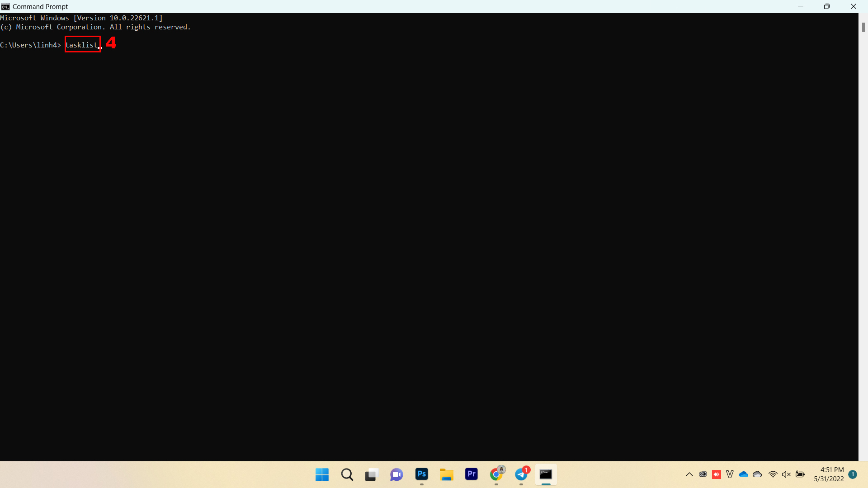
Task: Open the Windows Start menu
Action: click(x=322, y=474)
